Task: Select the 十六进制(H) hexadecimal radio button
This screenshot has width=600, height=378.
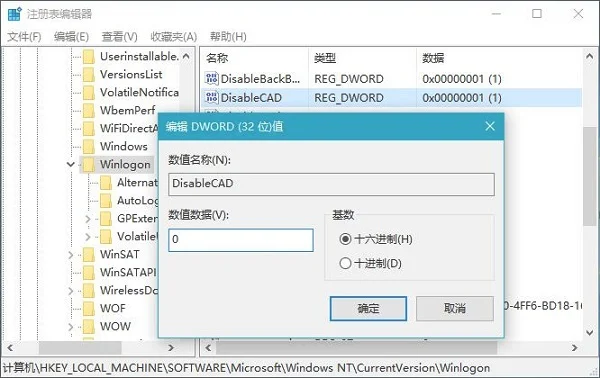Action: coord(345,239)
